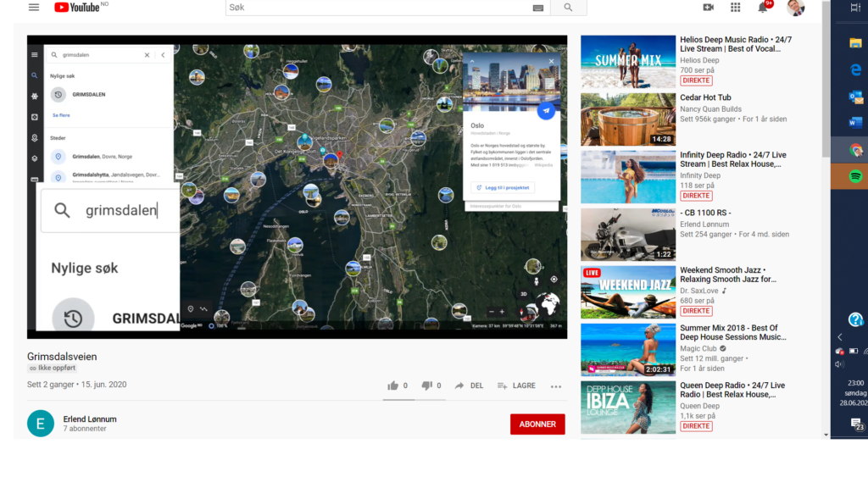
Task: Open the Google Earth menu icon
Action: click(x=34, y=55)
